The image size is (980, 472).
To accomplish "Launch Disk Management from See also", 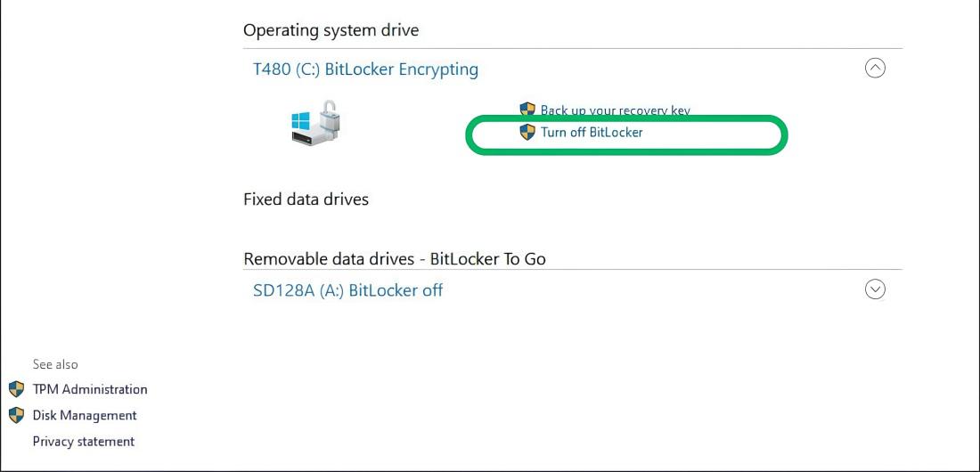I will pyautogui.click(x=85, y=415).
